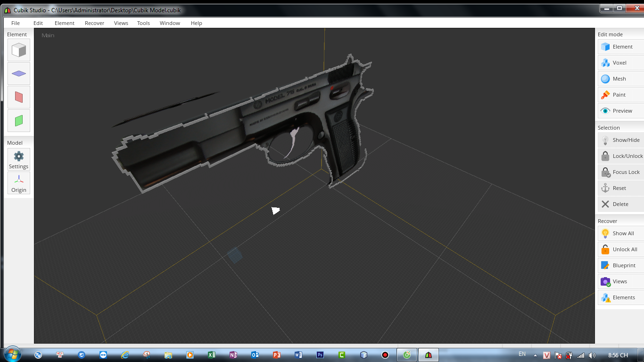
Task: Switch to Voxel edit mode
Action: (621, 63)
